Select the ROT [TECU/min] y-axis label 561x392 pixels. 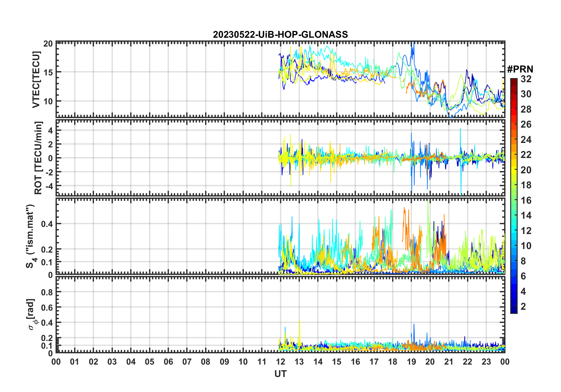[38, 158]
